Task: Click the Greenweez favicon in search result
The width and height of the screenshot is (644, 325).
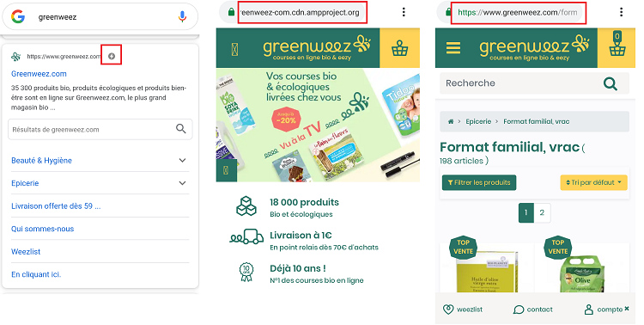Action: [x=16, y=57]
